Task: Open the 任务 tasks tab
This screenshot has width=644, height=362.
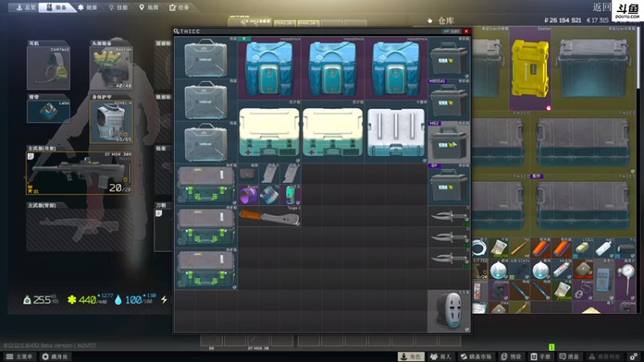Action: click(x=180, y=7)
